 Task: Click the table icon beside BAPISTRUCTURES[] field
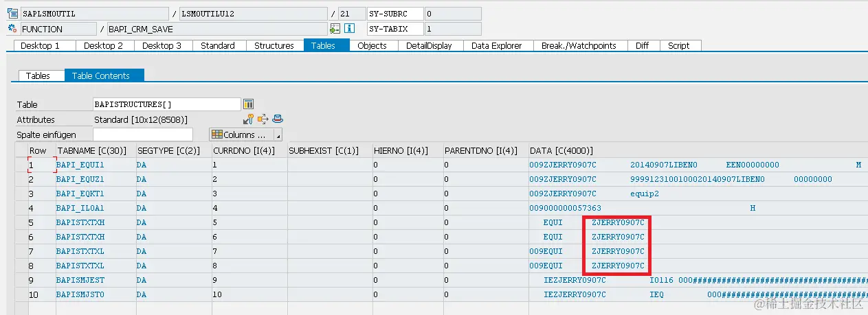pyautogui.click(x=249, y=104)
